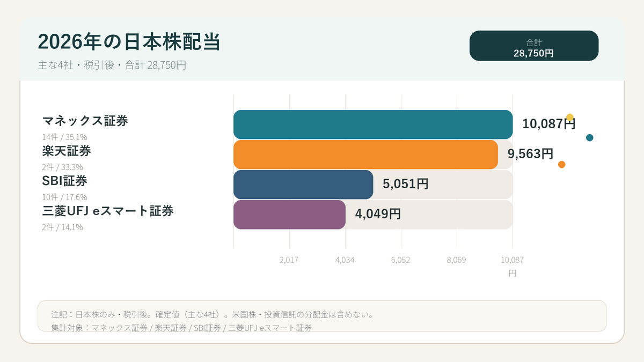Click the 8,069 axis tick label
Viewport: 644px width, 362px height.
point(457,260)
